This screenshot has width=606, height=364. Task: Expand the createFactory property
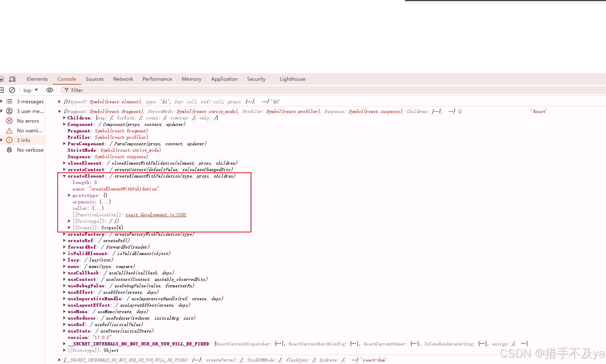[x=65, y=234]
